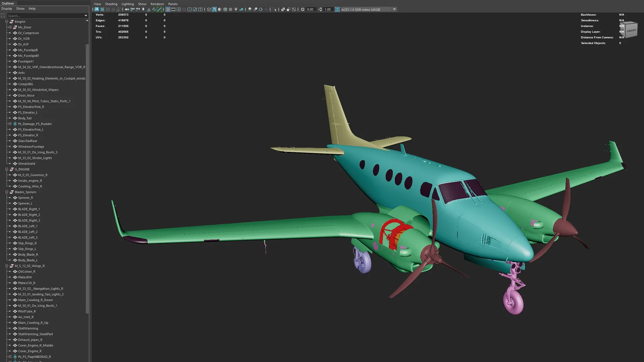
Task: Expand the Pv_Damage_FS_Rudder node
Action: coord(10,124)
